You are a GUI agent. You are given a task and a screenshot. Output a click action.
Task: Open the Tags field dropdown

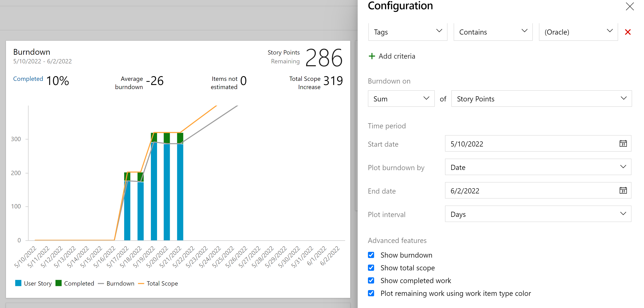coord(407,32)
